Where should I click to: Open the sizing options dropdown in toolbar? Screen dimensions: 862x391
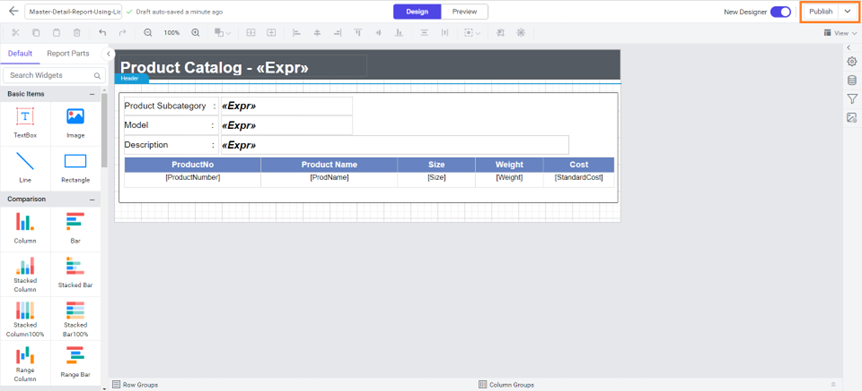[472, 33]
